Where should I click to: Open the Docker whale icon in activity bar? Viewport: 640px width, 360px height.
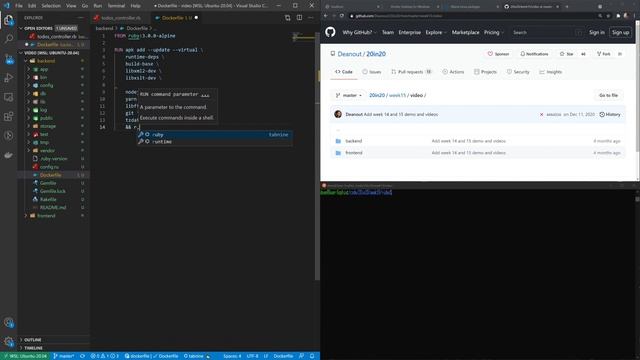9,155
